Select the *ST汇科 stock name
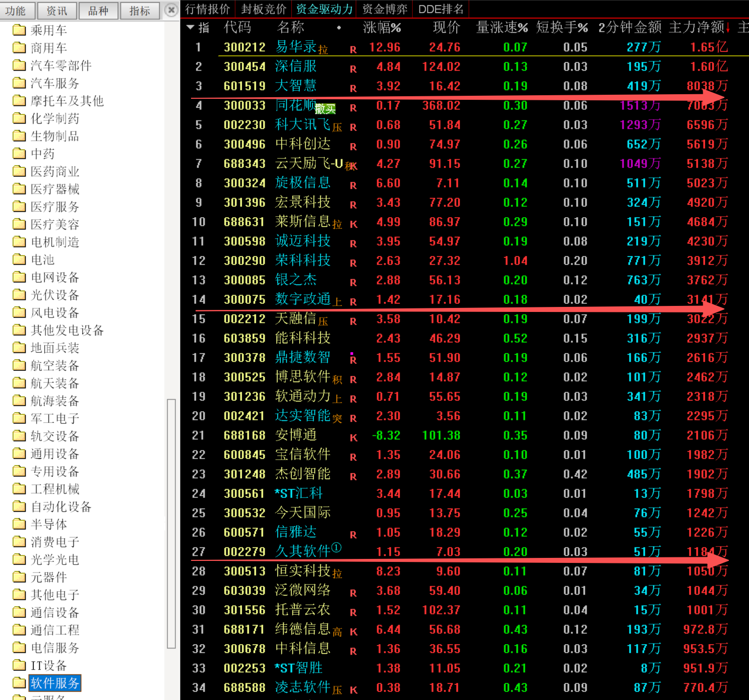Image resolution: width=749 pixels, height=700 pixels. 299,493
